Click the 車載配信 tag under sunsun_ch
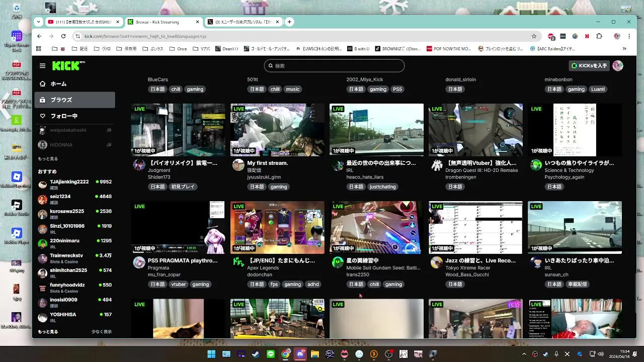Viewport: 644px width, 362px height. coord(577,284)
